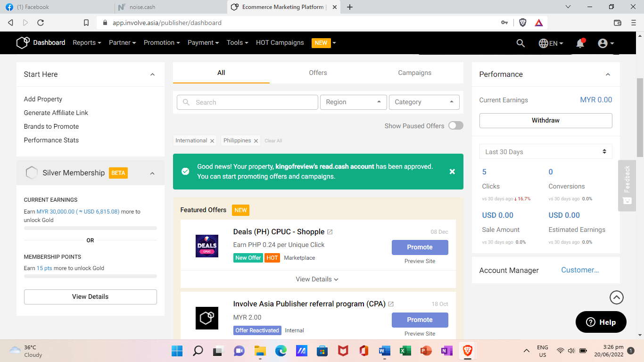Open the Feedback side tab
The height and width of the screenshot is (362, 644).
(627, 185)
